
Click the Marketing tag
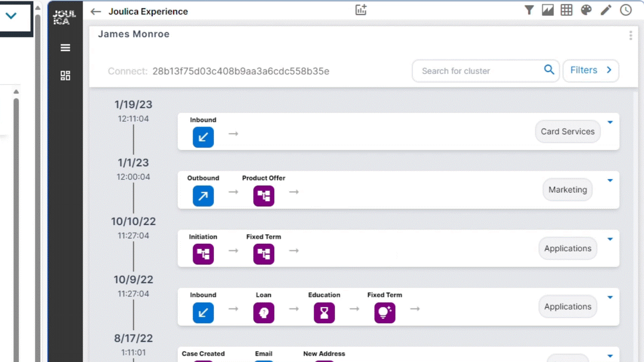point(568,190)
